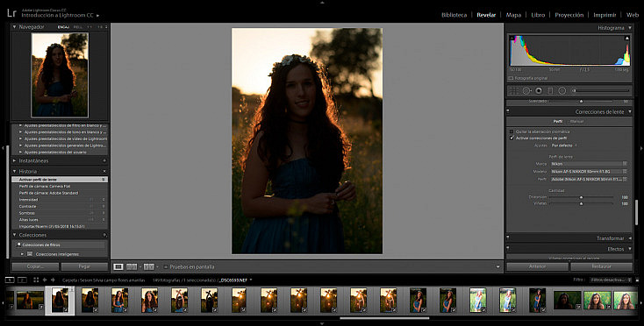Clear history with the X icon
This screenshot has height=326, width=644.
104,172
